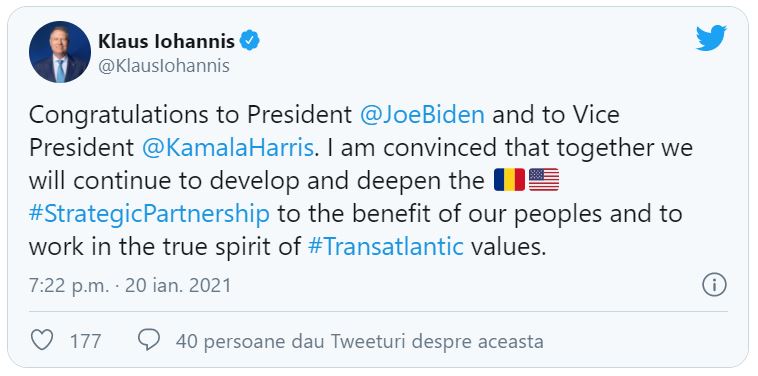Open the @KamalaHarris mention link
The height and width of the screenshot is (376, 758).
(x=228, y=147)
